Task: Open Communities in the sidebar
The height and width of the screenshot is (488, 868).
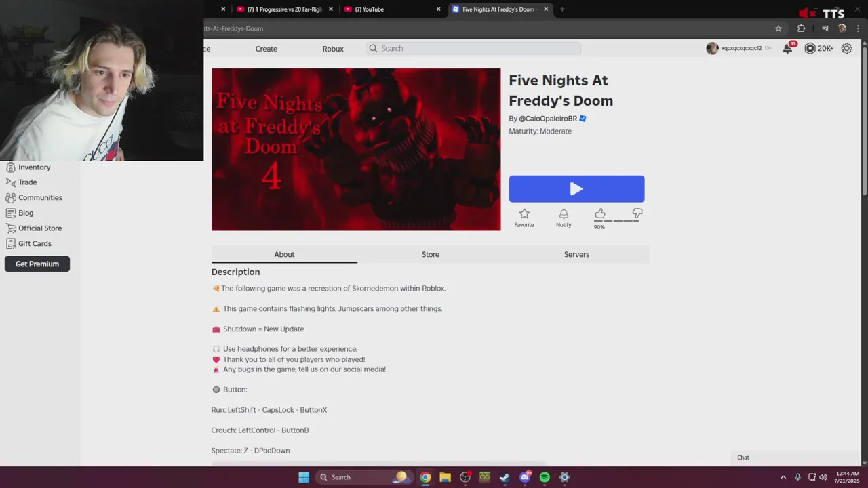Action: pyautogui.click(x=34, y=198)
